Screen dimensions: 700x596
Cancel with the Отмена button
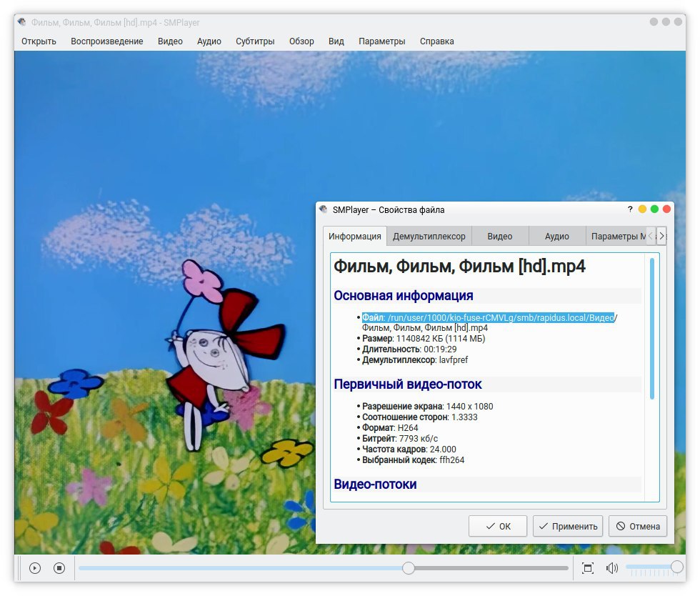(x=637, y=526)
